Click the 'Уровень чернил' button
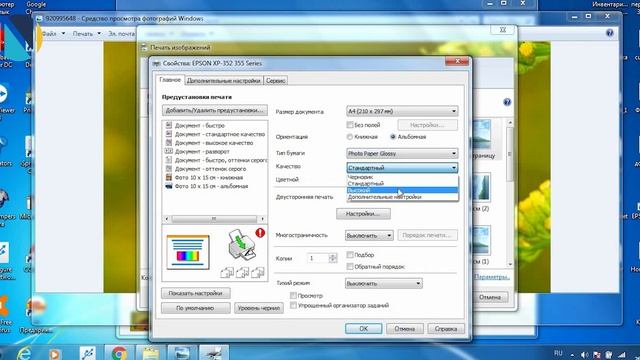 point(259,308)
